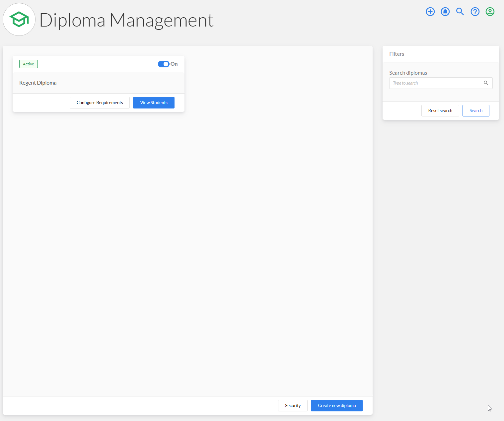Open the notifications bell icon
Viewport: 504px width, 421px height.
click(x=445, y=12)
